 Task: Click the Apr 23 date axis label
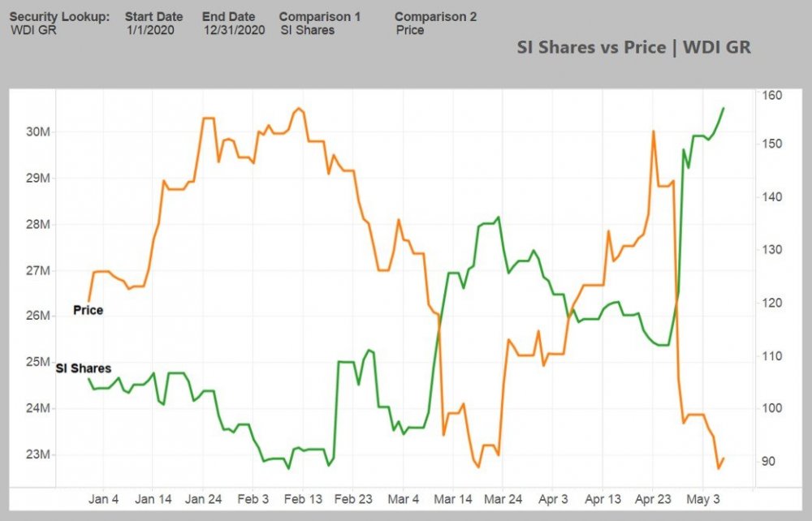tap(654, 499)
